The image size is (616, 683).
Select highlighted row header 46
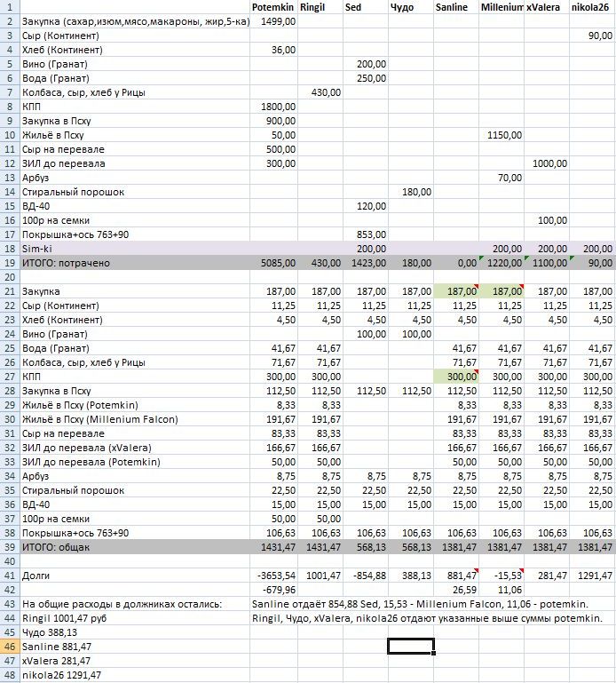pyautogui.click(x=10, y=647)
